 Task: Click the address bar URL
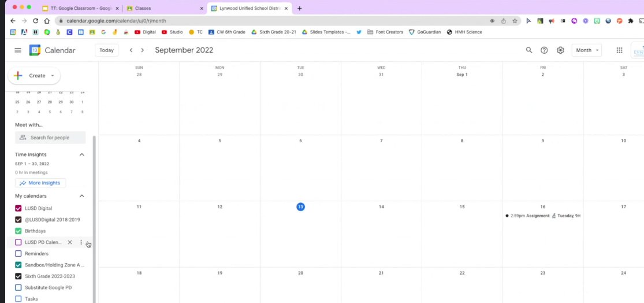116,21
